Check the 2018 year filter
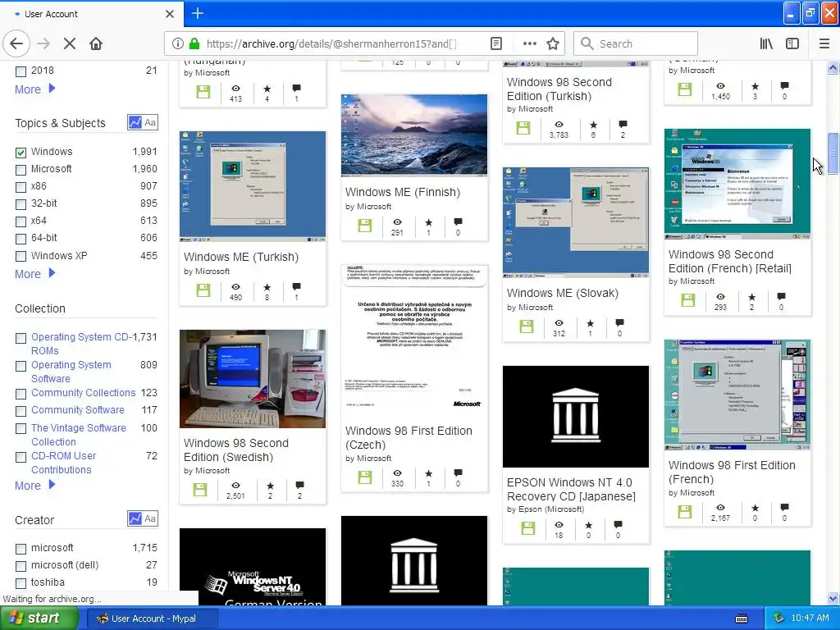Viewport: 840px width, 630px height. (21, 71)
